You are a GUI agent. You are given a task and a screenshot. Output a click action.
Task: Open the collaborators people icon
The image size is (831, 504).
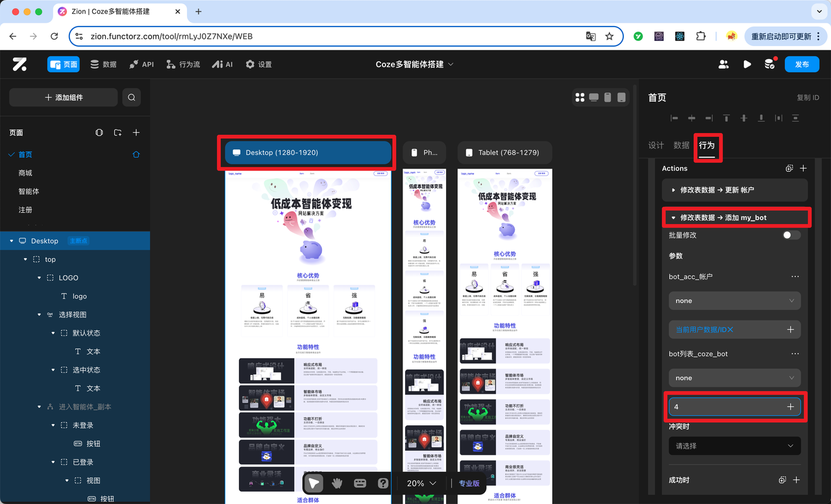click(x=723, y=64)
